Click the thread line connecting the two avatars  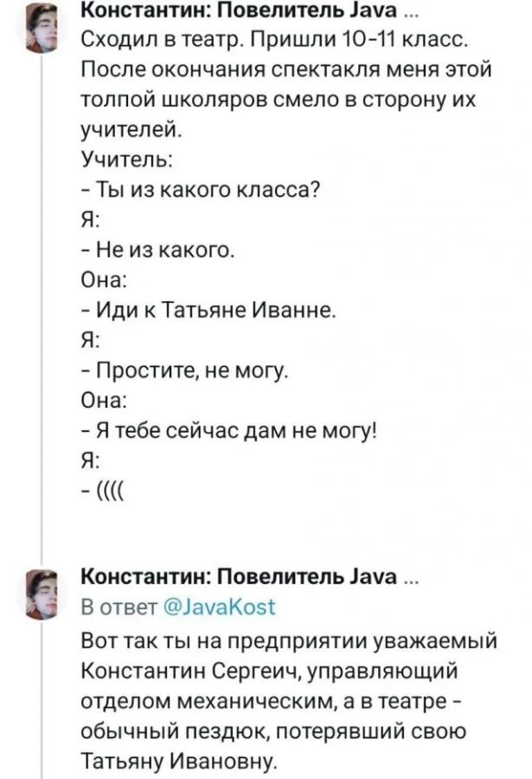pos(42,303)
